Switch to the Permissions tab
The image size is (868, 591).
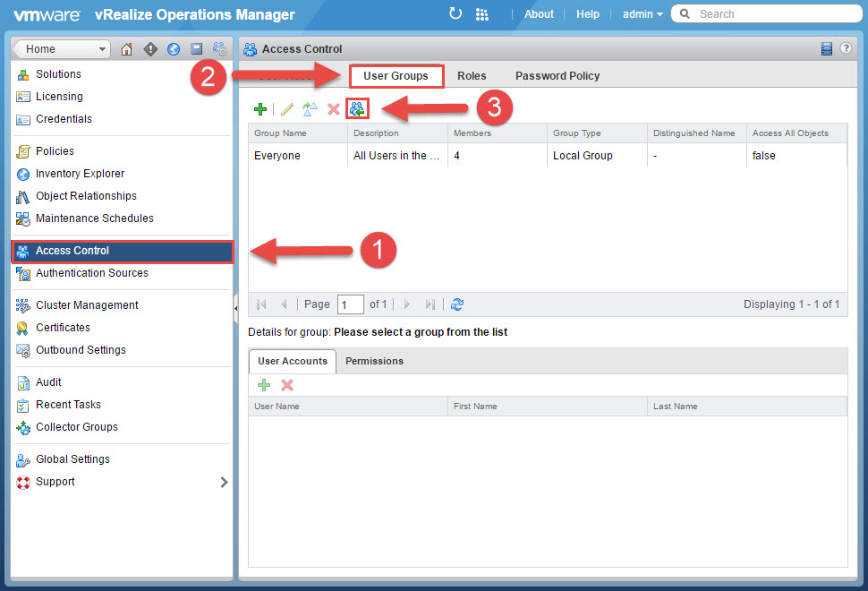tap(374, 361)
